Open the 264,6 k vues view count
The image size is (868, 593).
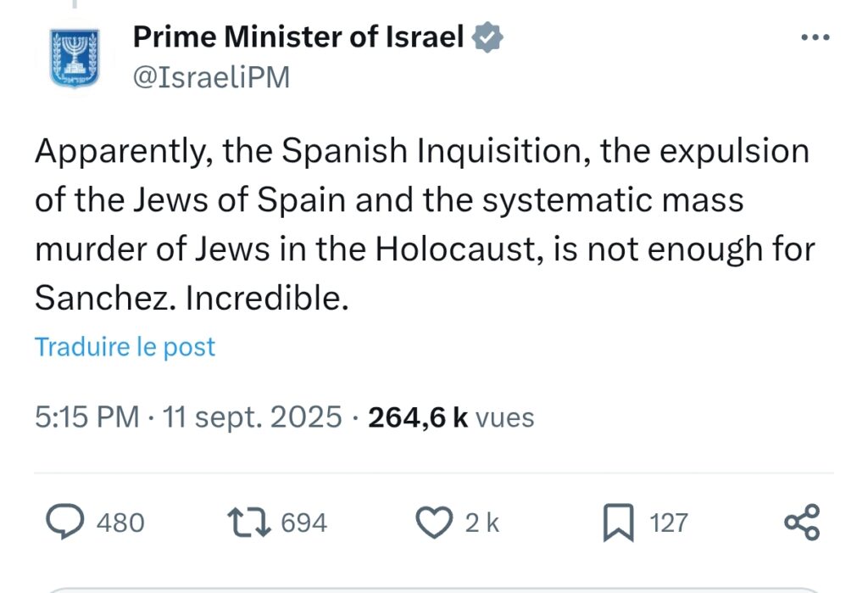click(451, 417)
